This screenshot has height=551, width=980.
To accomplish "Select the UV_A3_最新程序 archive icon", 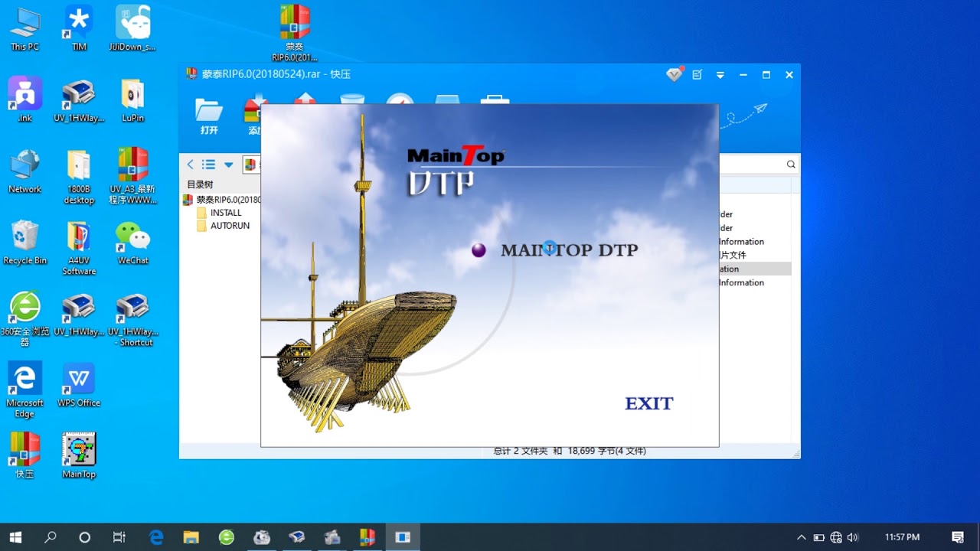I will [x=132, y=176].
